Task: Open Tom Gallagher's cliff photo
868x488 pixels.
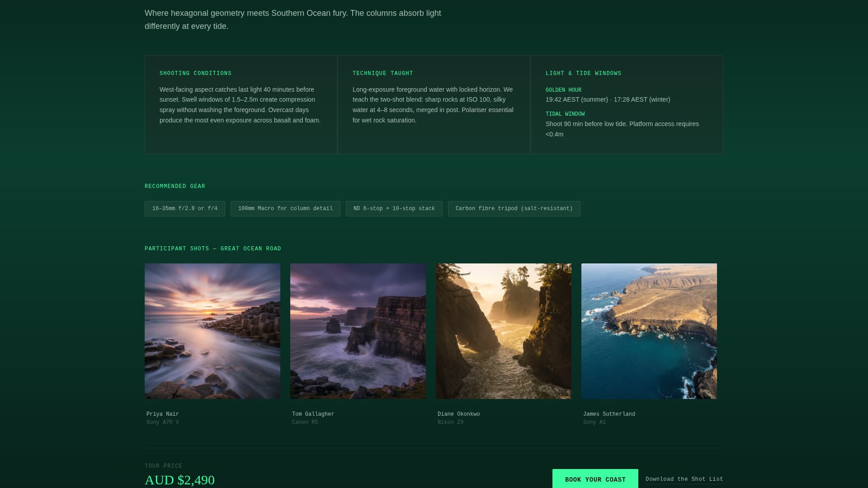Action: coord(358,331)
